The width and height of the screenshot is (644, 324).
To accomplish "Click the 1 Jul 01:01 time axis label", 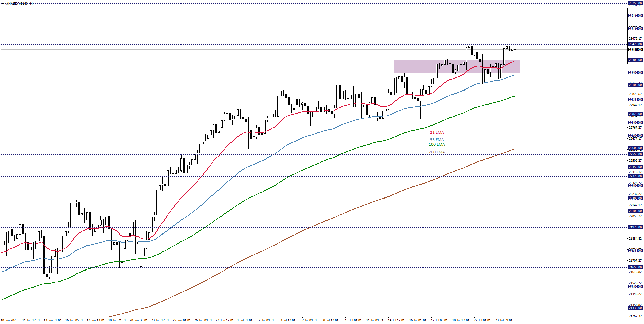I will coord(245,320).
